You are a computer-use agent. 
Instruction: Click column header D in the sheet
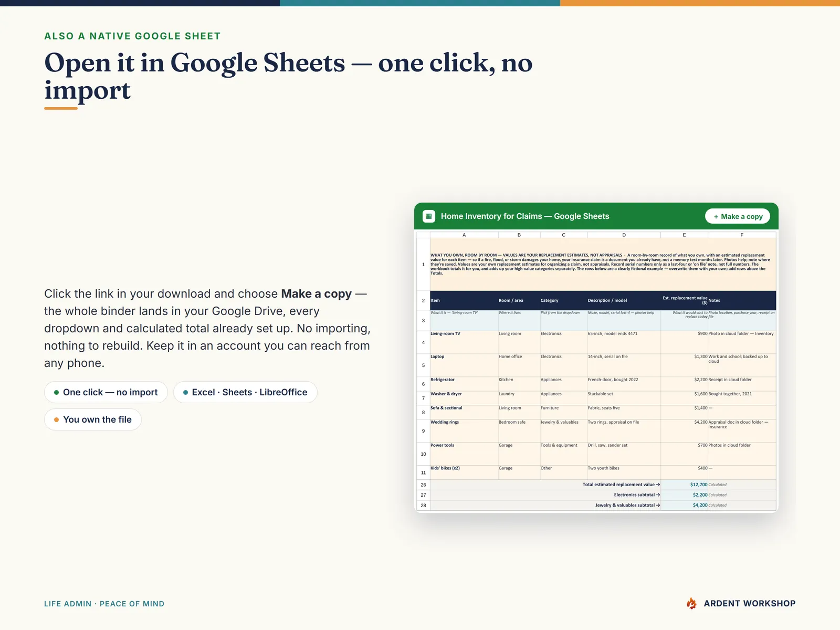click(x=624, y=235)
